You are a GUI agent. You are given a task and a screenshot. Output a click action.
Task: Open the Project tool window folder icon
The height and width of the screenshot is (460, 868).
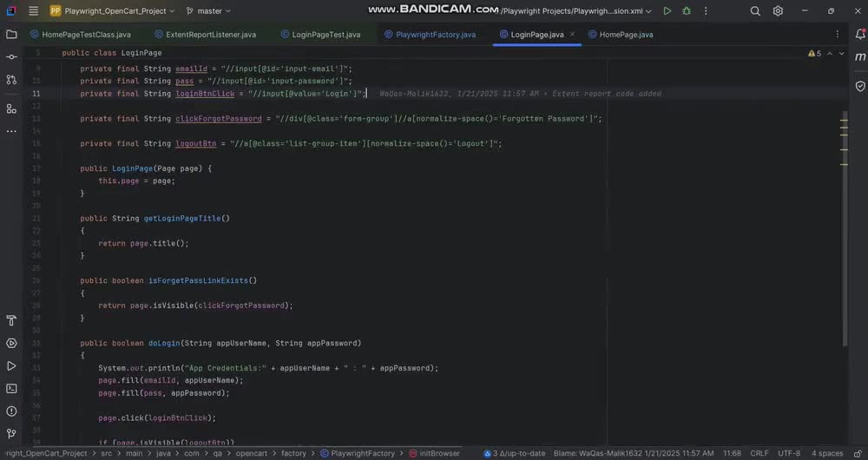[x=11, y=35]
